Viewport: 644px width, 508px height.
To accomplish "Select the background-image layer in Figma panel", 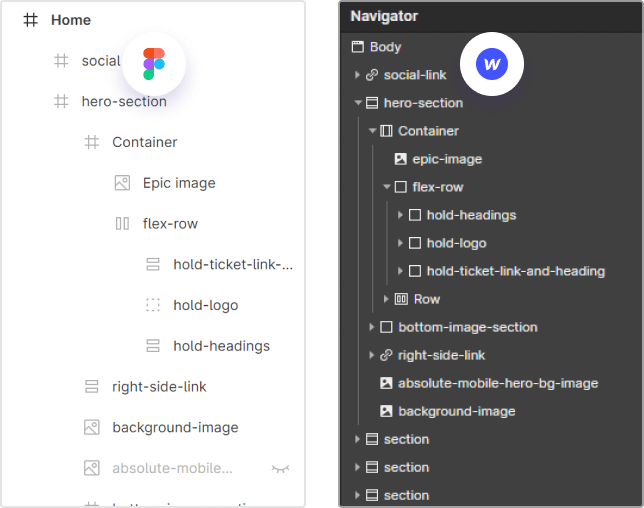I will [x=175, y=427].
